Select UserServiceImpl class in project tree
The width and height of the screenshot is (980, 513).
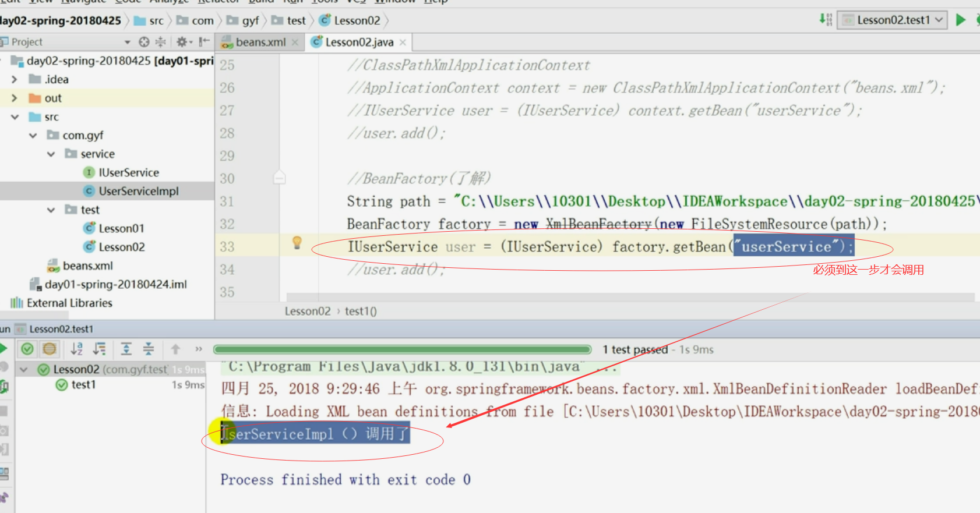[131, 191]
